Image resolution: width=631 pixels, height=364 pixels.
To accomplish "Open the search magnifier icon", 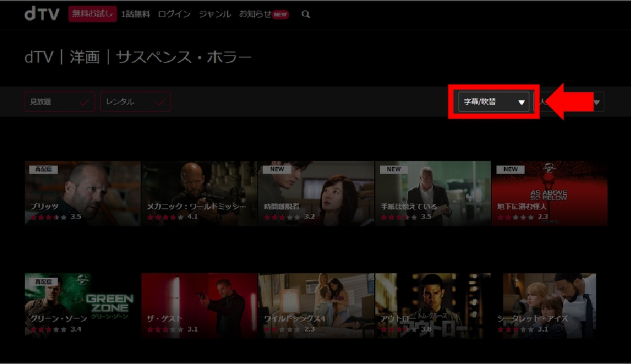I will (306, 14).
